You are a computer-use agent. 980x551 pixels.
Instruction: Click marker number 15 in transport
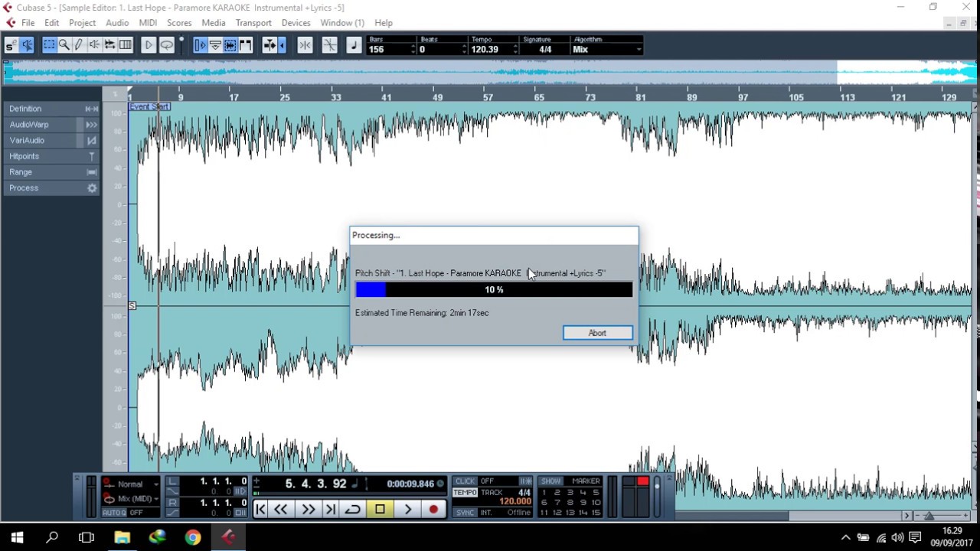point(596,513)
